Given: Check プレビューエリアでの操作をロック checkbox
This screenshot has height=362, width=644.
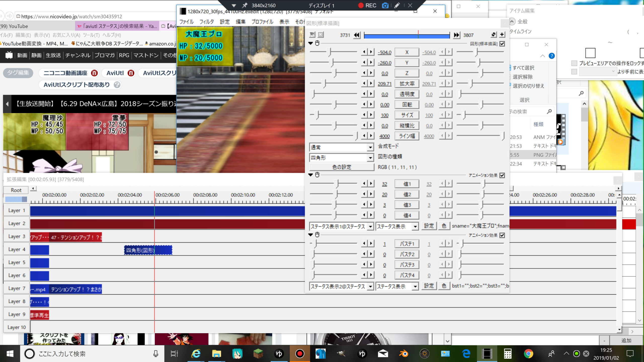Looking at the screenshot, I should click(x=574, y=63).
